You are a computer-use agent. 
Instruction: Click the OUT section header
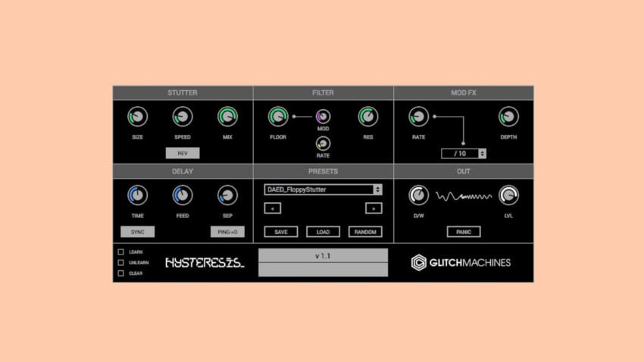(x=464, y=172)
